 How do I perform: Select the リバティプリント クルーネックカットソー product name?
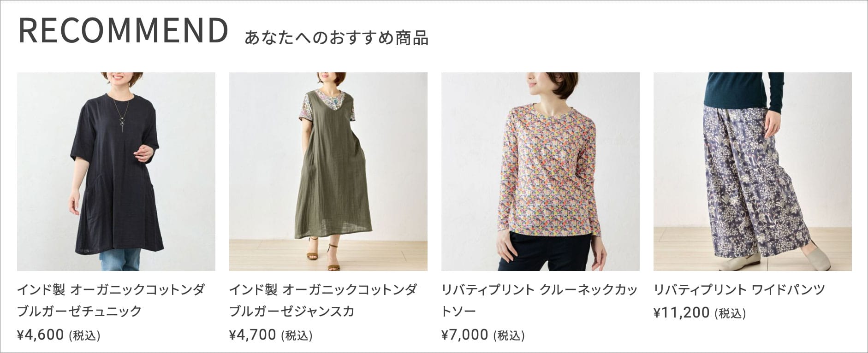pyautogui.click(x=540, y=300)
